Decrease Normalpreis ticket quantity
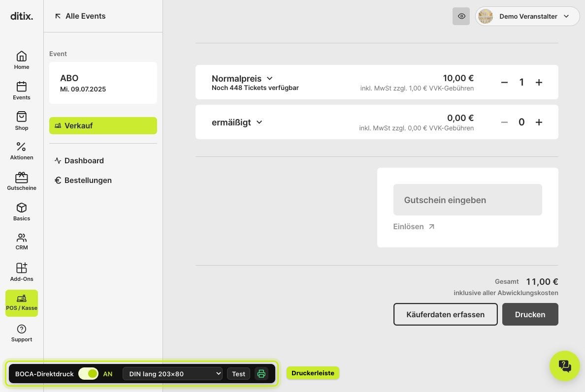This screenshot has width=585, height=392. point(504,82)
